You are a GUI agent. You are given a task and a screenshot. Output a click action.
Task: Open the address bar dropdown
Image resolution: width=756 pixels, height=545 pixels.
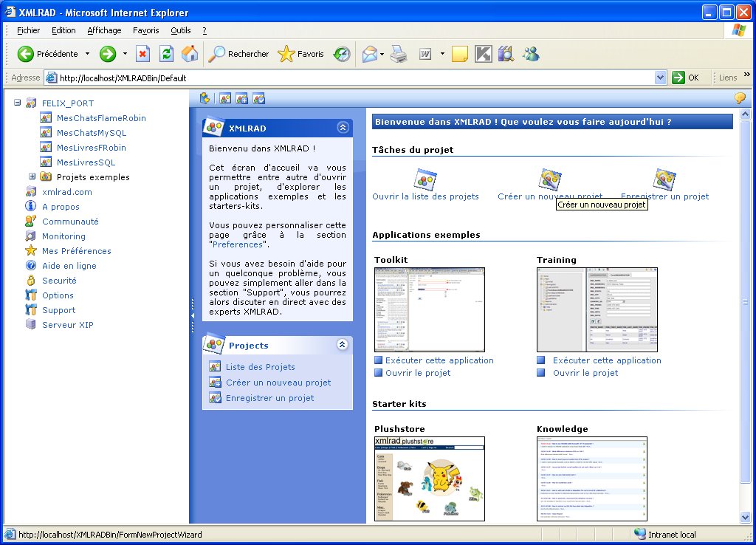(660, 78)
